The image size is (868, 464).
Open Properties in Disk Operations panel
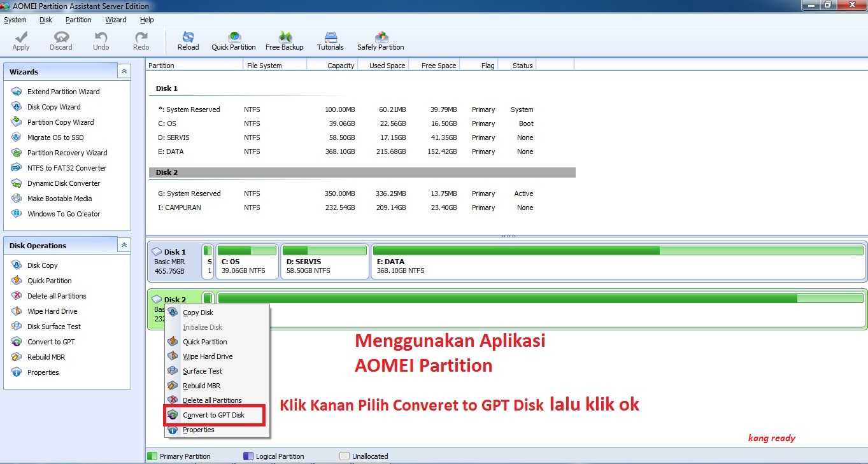point(35,372)
